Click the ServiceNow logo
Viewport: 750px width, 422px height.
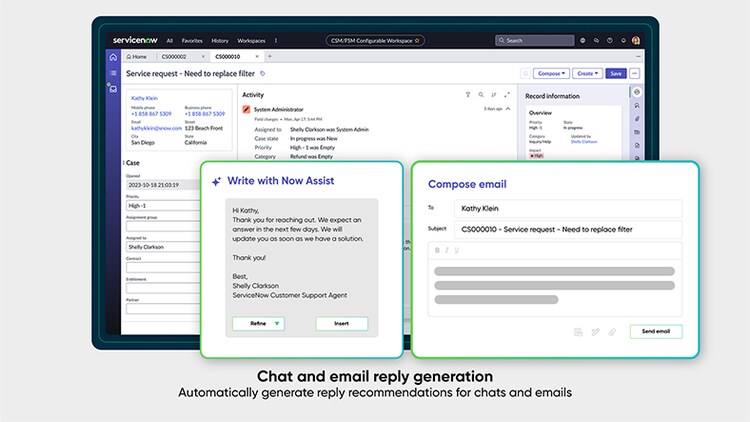(x=135, y=40)
